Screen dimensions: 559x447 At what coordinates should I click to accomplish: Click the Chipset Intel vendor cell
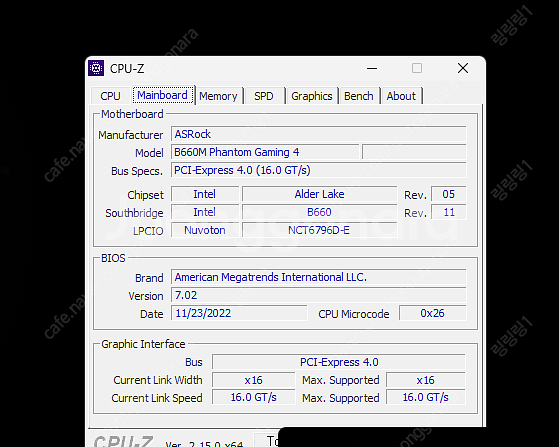point(205,194)
